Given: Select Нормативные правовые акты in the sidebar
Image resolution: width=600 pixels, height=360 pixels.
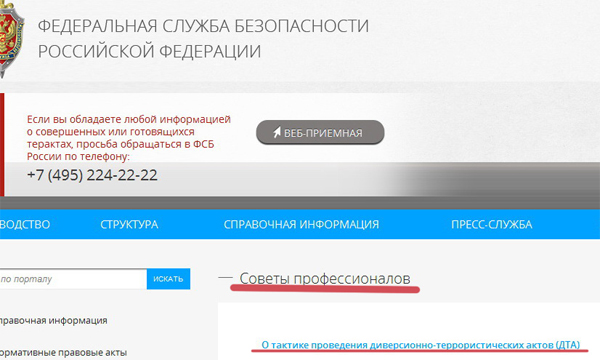Looking at the screenshot, I should click(63, 352).
